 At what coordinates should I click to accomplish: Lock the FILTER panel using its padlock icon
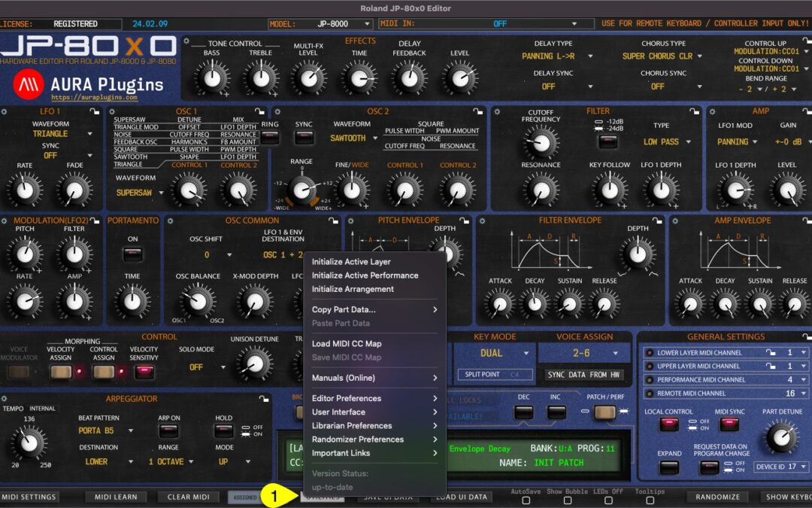693,111
